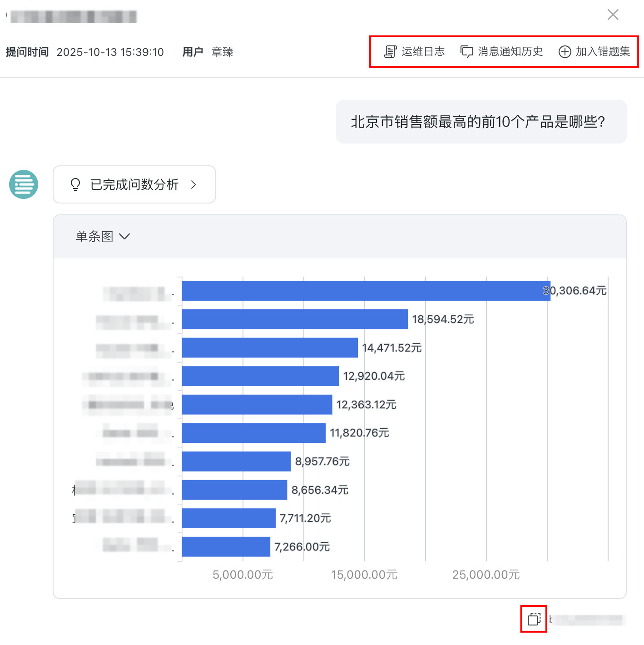
Task: Click the 15,000.00元 axis label
Action: 364,575
